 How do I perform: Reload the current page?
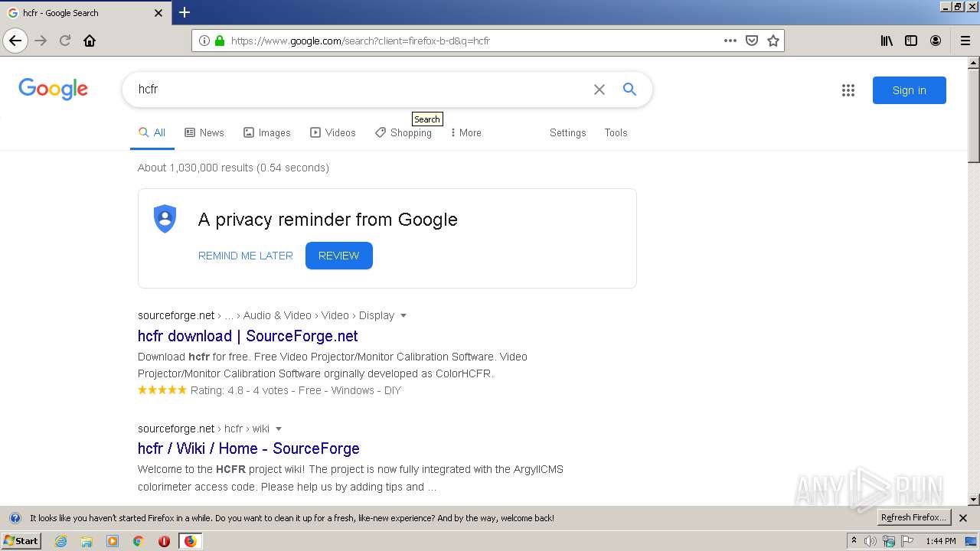click(65, 41)
